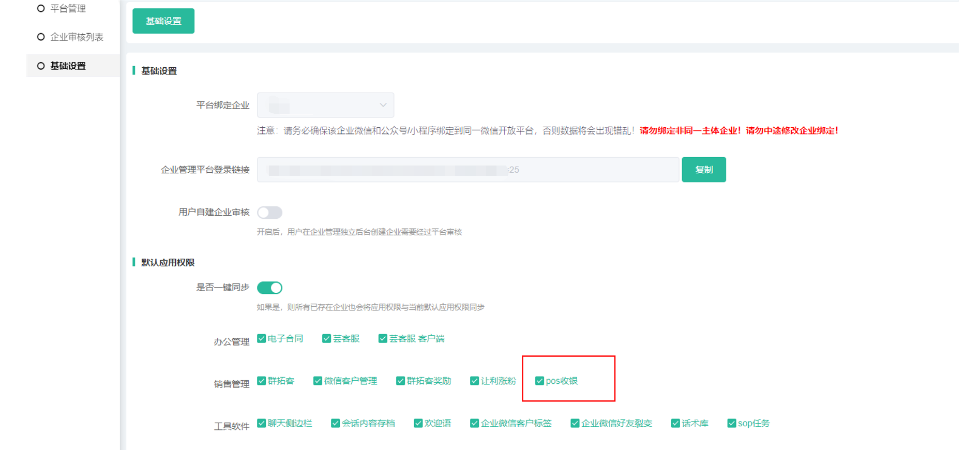Uncheck the 群拓客 checkbox
980x450 pixels.
pos(262,381)
